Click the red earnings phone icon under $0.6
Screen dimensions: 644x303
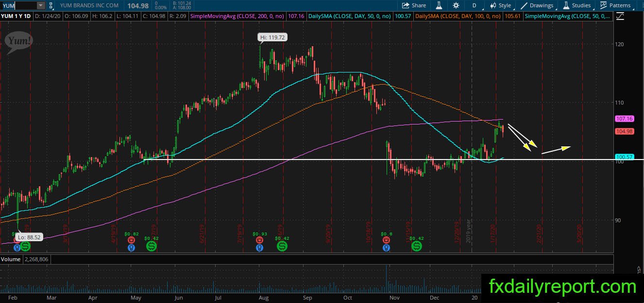(386, 240)
